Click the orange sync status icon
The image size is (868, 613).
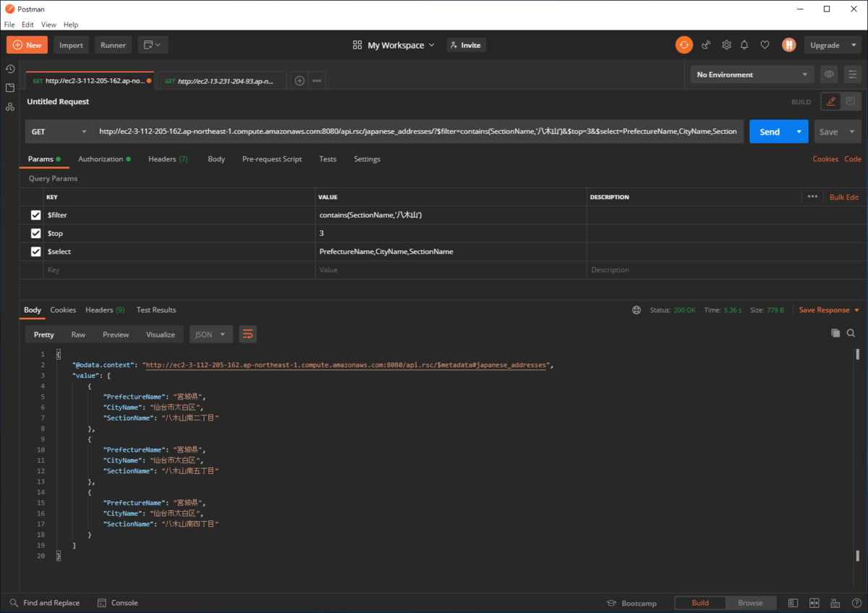(684, 45)
